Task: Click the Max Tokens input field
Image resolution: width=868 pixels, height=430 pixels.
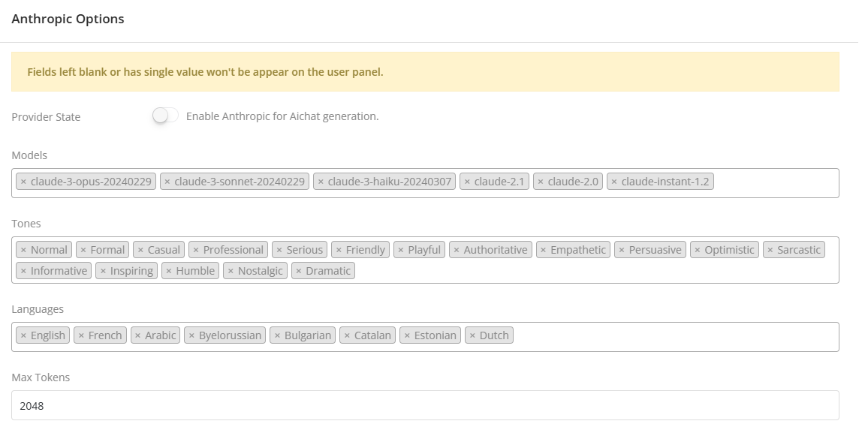Action: tap(425, 405)
